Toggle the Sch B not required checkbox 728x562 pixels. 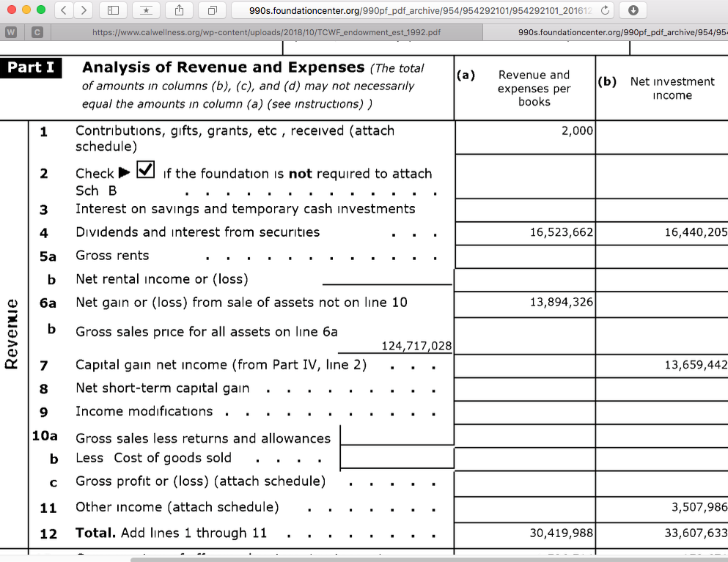(146, 171)
